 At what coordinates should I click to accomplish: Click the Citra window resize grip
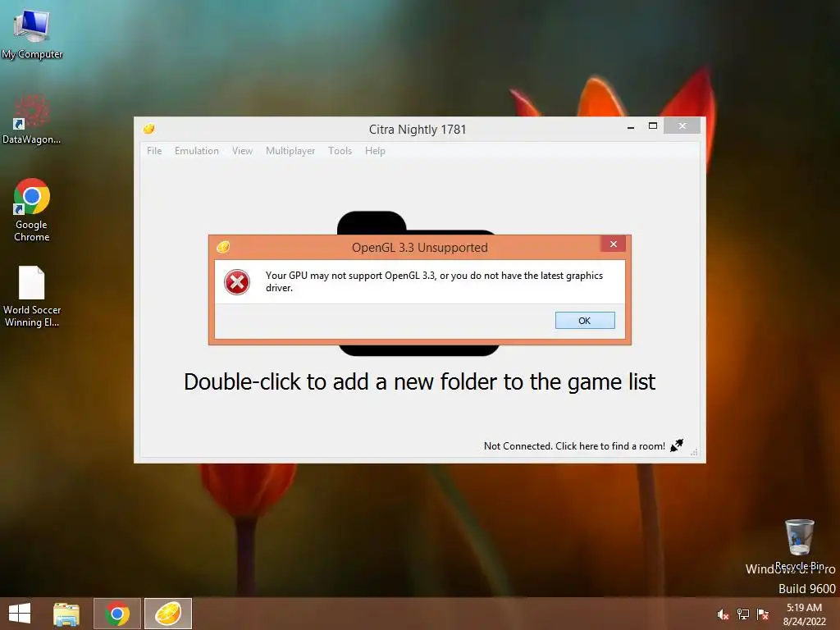click(x=694, y=453)
